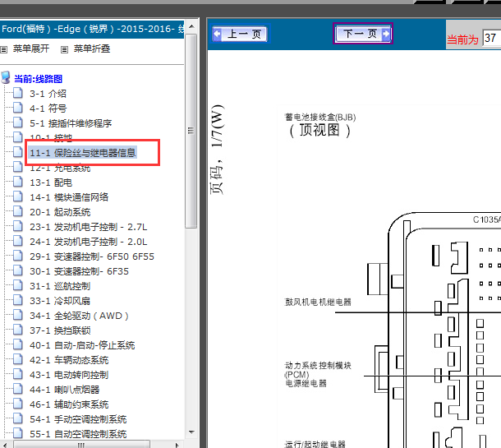
Task: Click 菜单折叠 to collapse the menu
Action: (x=92, y=48)
